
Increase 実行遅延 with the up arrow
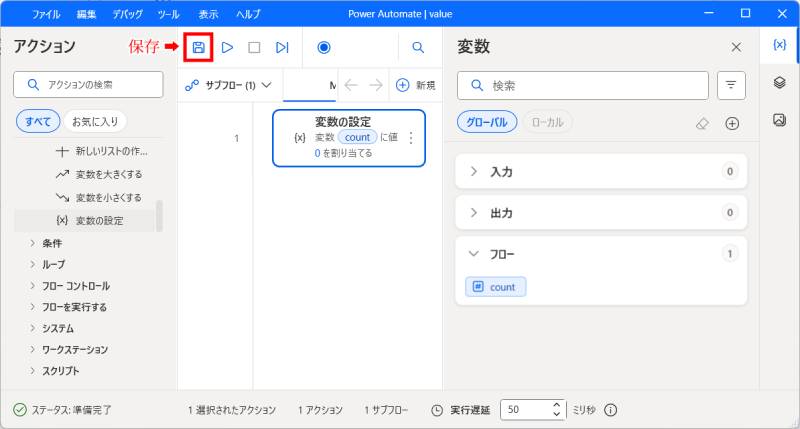pos(556,405)
